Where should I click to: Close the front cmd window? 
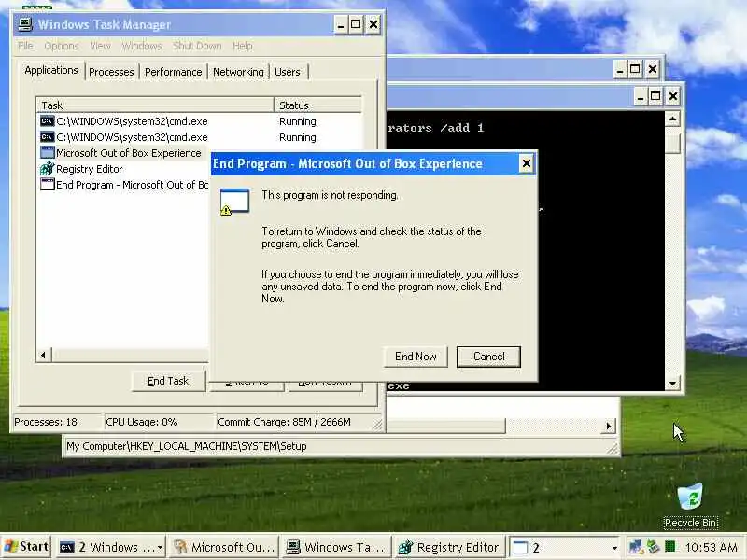672,97
